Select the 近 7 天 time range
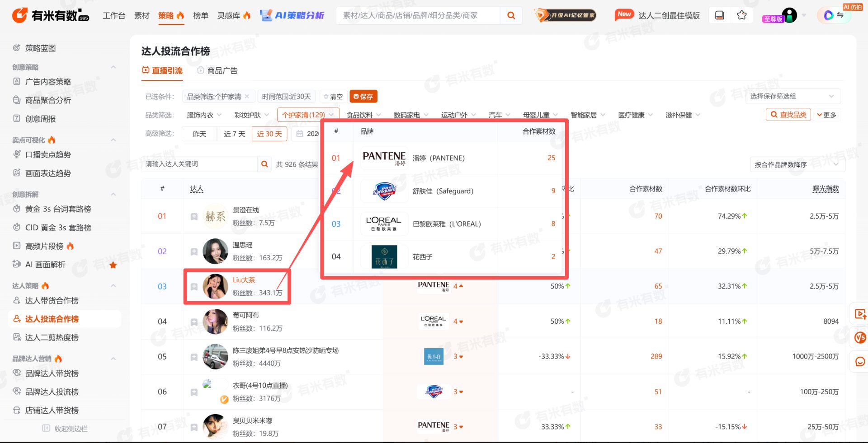The image size is (868, 443). click(x=234, y=134)
